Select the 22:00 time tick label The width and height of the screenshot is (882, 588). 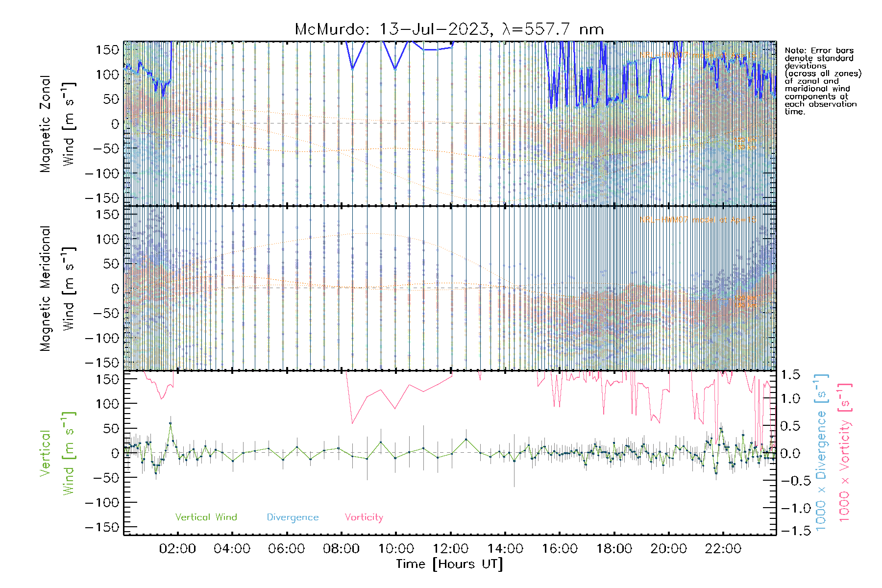tap(723, 549)
